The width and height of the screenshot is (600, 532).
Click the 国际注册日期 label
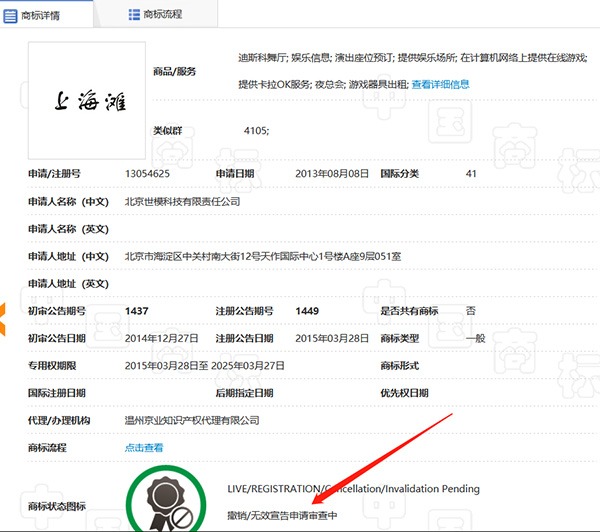pyautogui.click(x=57, y=393)
